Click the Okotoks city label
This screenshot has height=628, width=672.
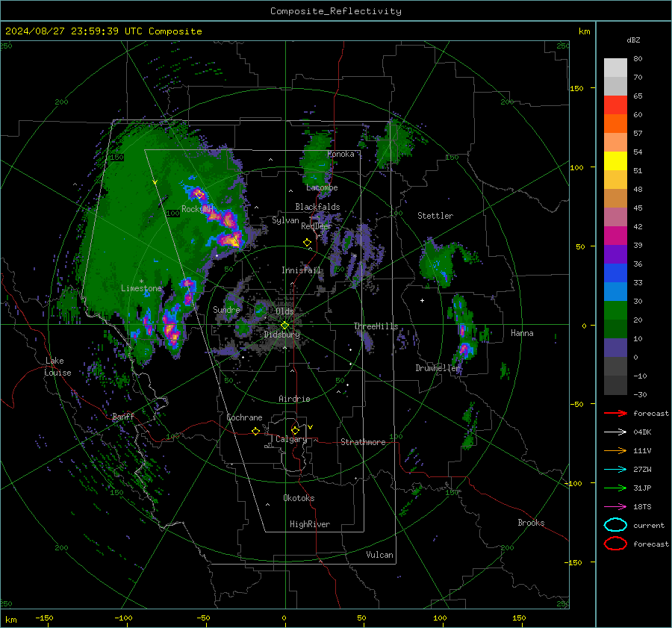click(x=299, y=498)
